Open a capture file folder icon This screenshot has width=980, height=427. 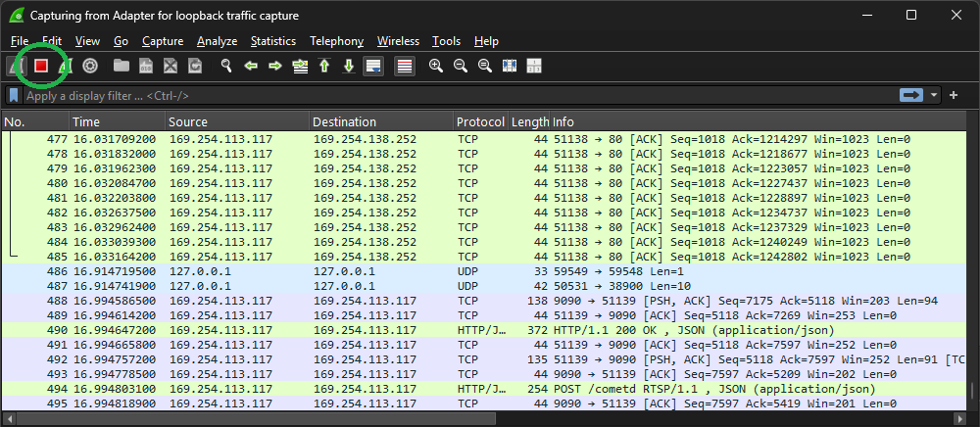(122, 66)
